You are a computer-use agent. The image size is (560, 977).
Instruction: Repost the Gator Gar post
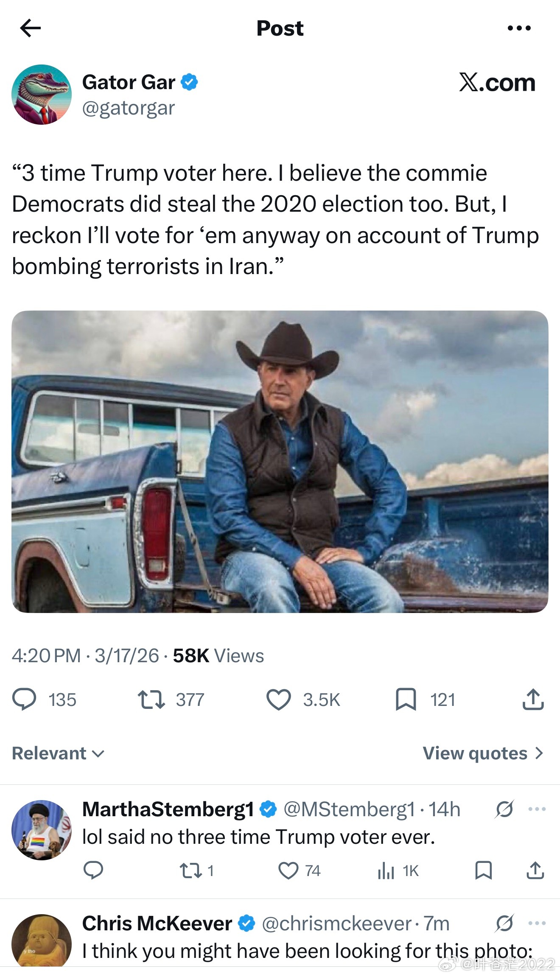(x=151, y=700)
